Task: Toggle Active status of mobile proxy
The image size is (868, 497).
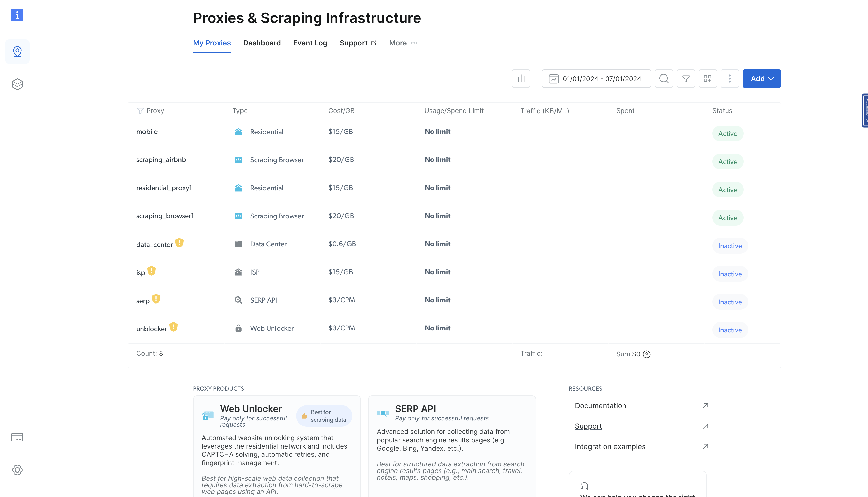Action: tap(727, 133)
